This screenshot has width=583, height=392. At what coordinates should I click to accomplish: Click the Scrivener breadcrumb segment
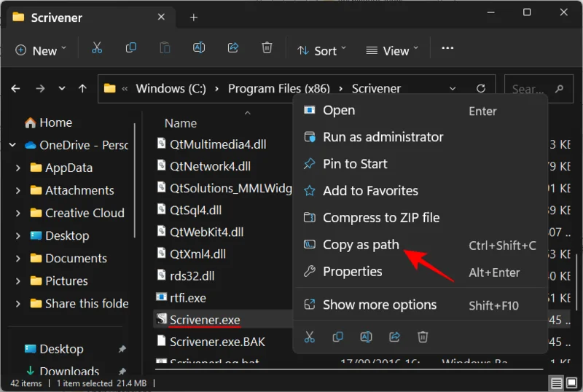(x=376, y=88)
